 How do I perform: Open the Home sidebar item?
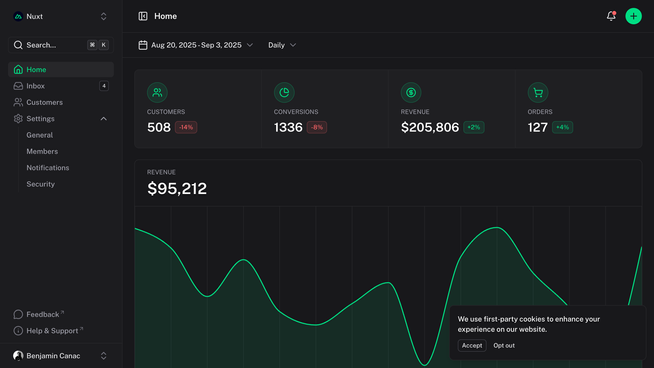[x=61, y=70]
